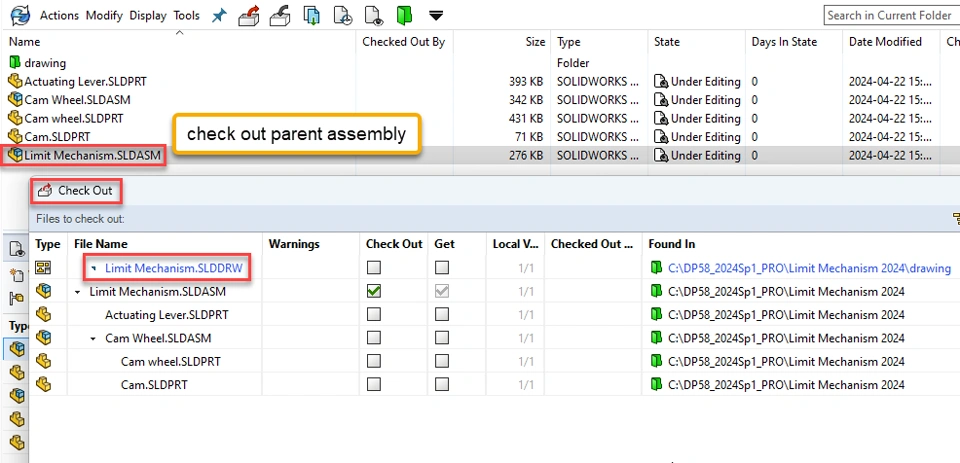Sort by the Size column header
The image size is (960, 463).
(x=535, y=42)
